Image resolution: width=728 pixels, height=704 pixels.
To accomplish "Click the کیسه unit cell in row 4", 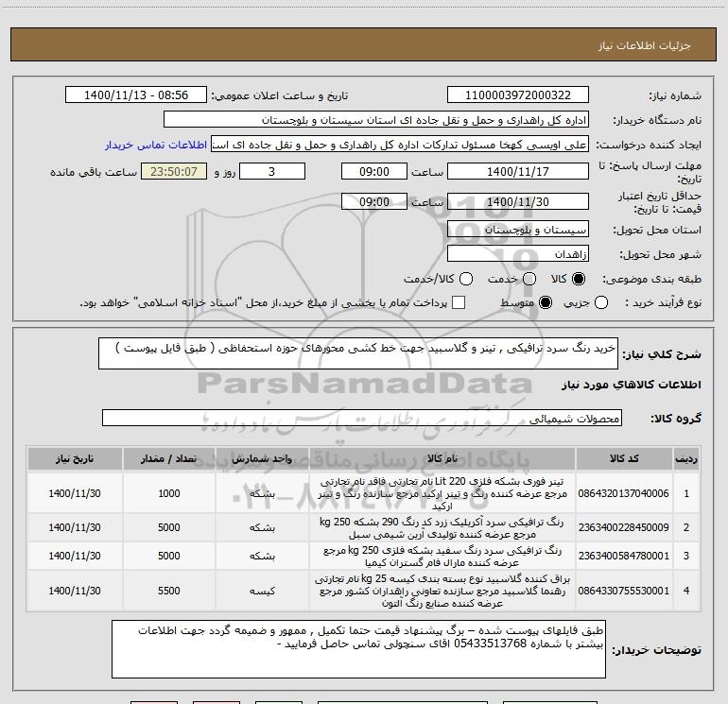I will click(262, 591).
